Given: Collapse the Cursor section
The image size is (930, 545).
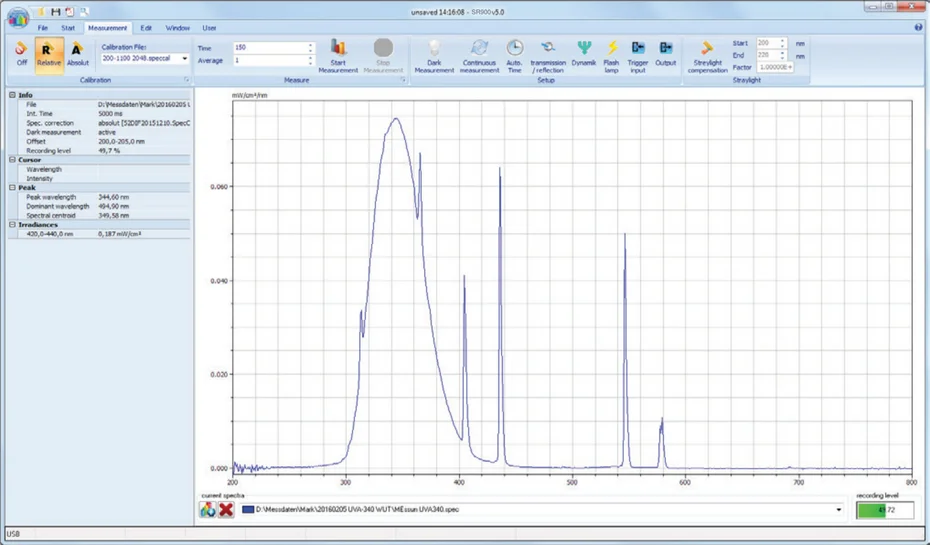Looking at the screenshot, I should click(12, 160).
